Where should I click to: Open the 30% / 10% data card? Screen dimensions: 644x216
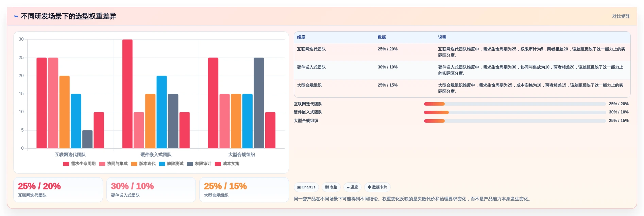151,190
